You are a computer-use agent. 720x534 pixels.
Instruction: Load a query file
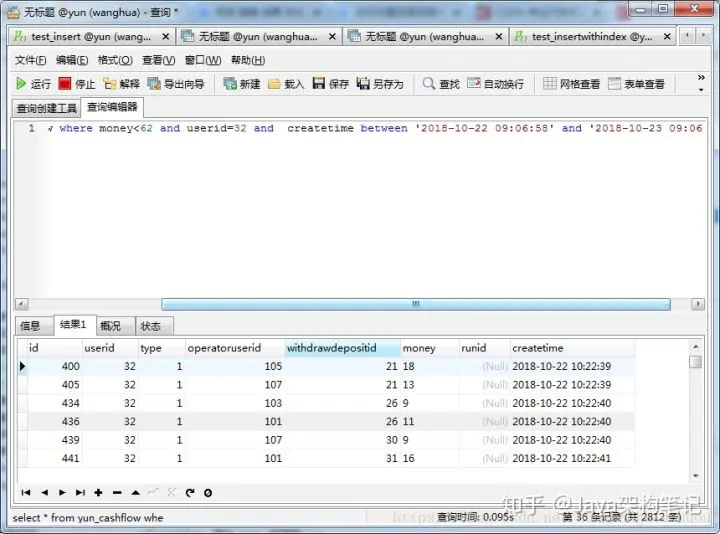coord(286,84)
